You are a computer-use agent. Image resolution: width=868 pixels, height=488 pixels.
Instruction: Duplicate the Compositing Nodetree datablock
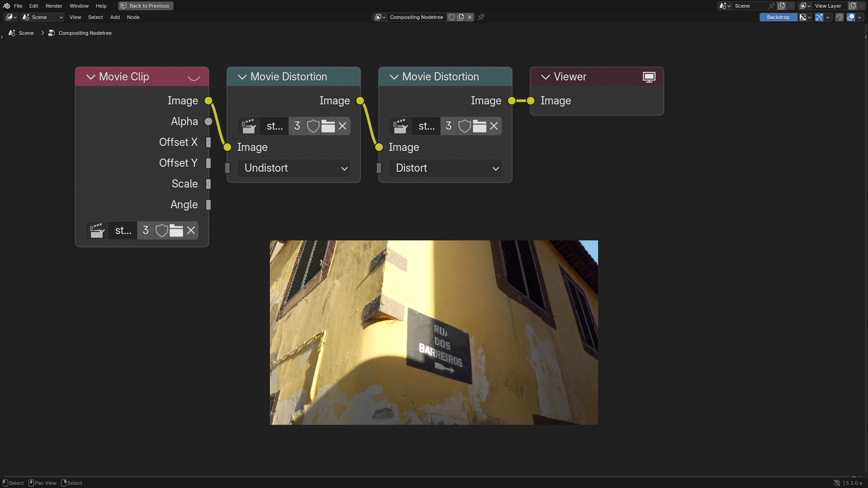coord(461,17)
